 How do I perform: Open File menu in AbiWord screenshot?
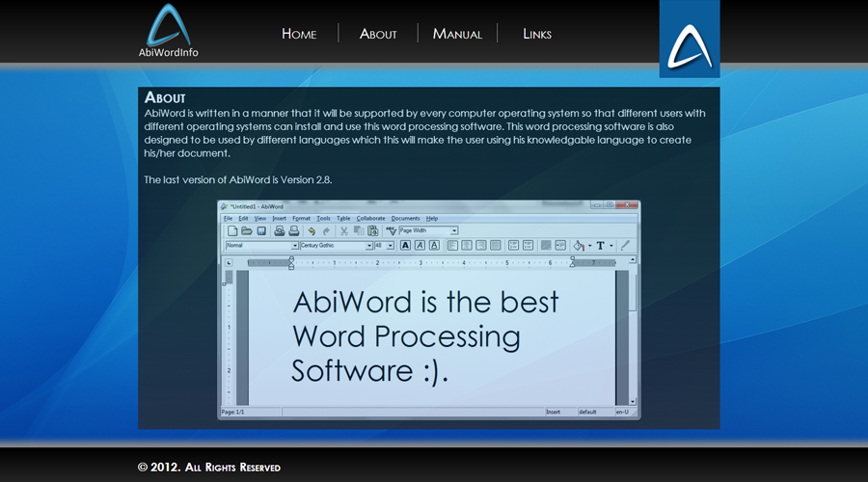point(228,219)
